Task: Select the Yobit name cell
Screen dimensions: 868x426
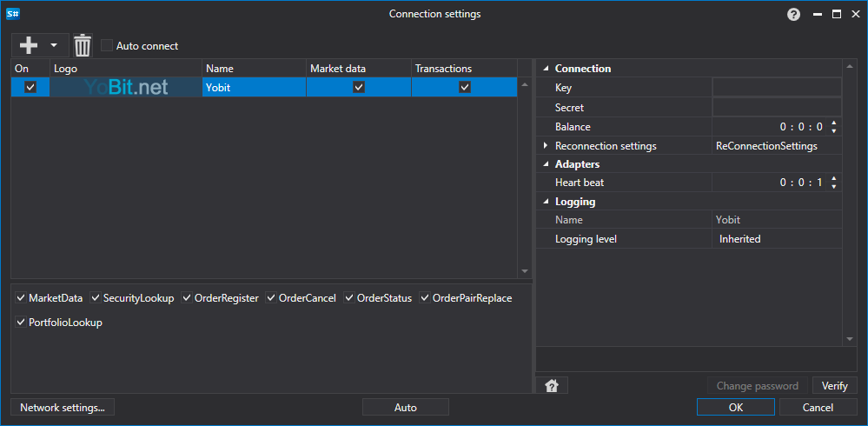Action: coord(254,87)
